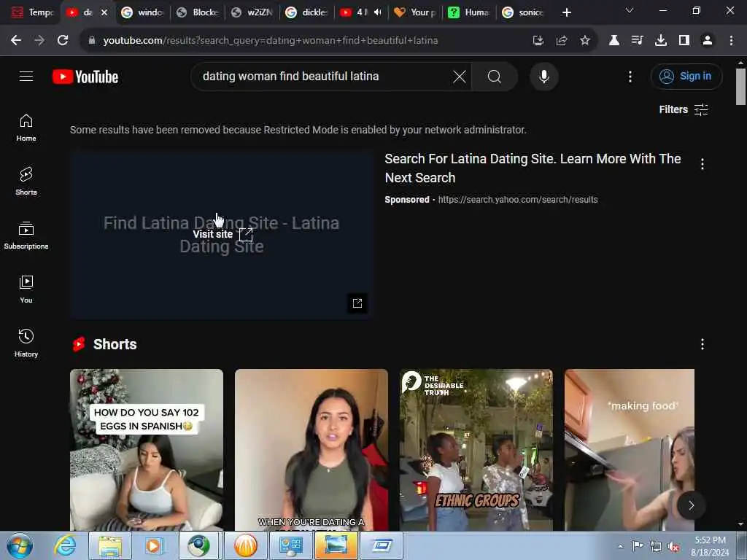
Task: Go back in browser history
Action: tap(16, 41)
